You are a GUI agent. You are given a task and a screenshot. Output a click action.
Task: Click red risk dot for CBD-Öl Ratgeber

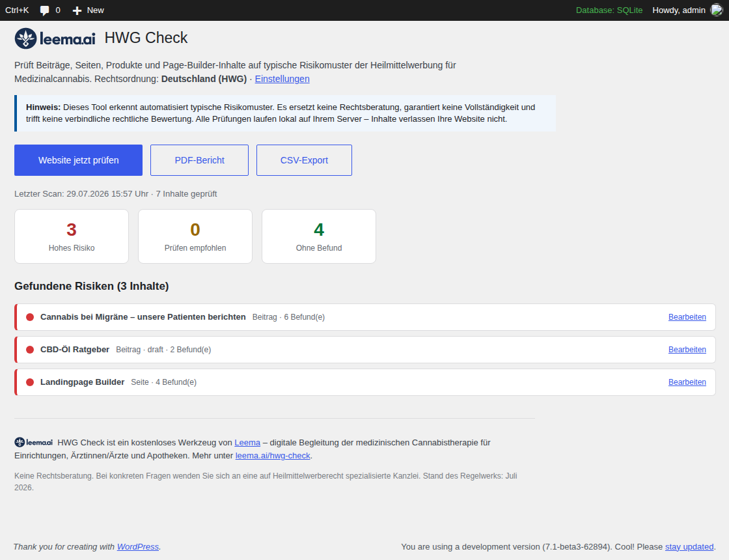30,350
